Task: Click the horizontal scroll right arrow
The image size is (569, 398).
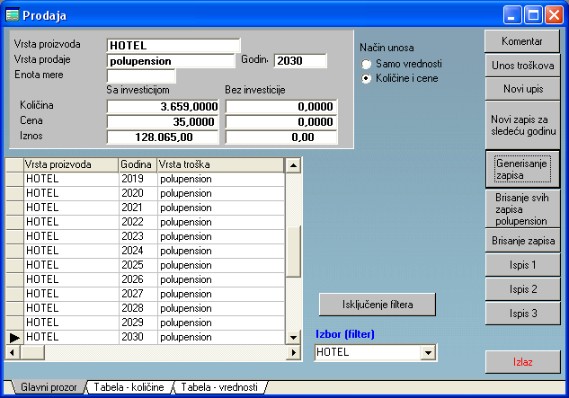Action: click(293, 352)
